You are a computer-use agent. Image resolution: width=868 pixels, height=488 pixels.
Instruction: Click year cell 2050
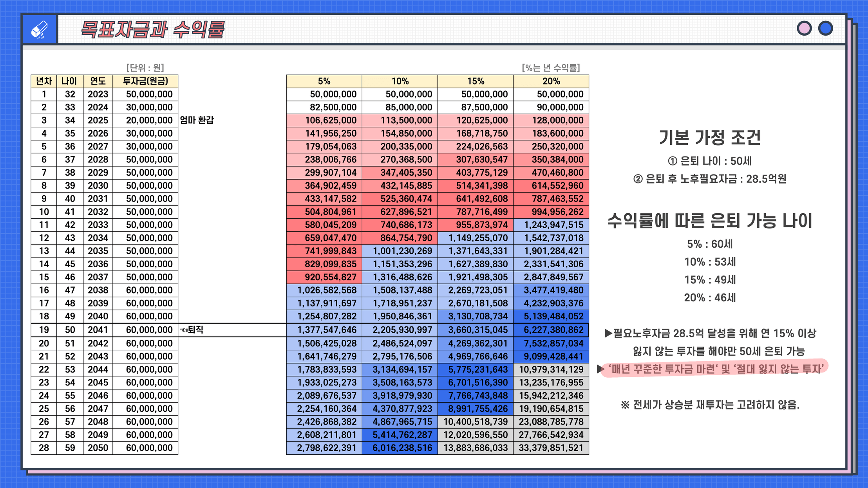click(98, 448)
